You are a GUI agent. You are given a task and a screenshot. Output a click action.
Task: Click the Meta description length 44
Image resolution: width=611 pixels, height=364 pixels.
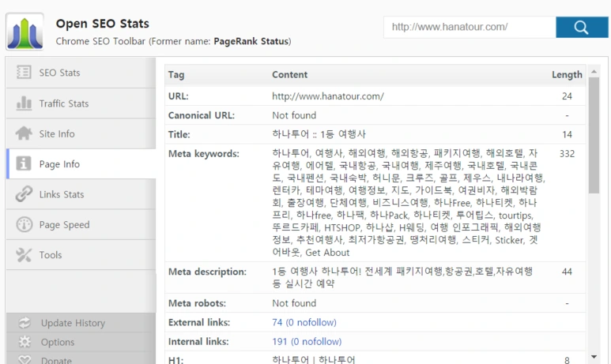(567, 272)
